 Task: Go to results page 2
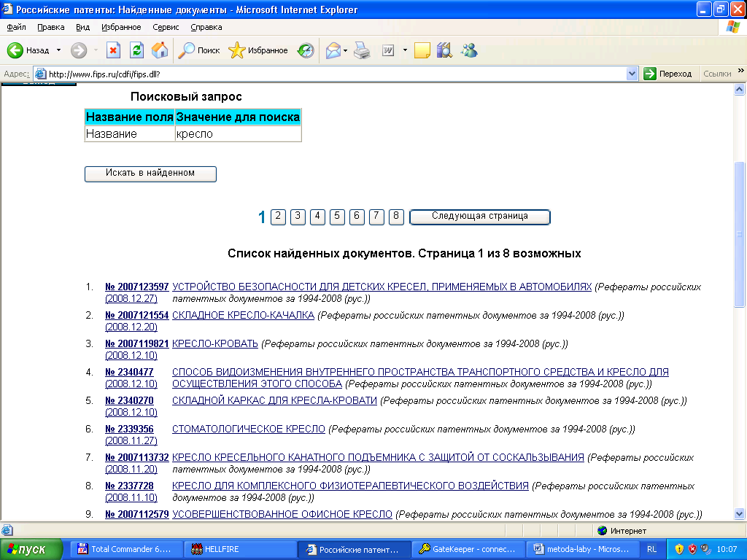click(x=278, y=217)
